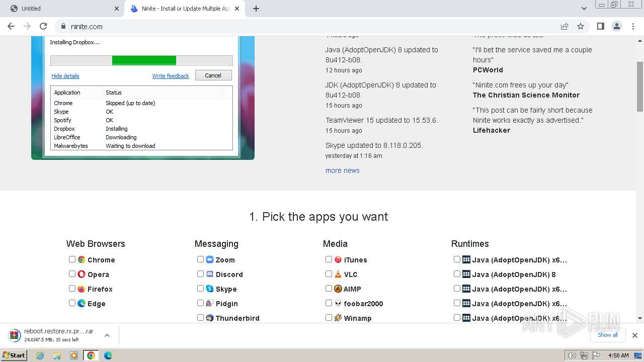The height and width of the screenshot is (362, 644).
Task: Click the VLC cone icon
Action: coord(338,275)
